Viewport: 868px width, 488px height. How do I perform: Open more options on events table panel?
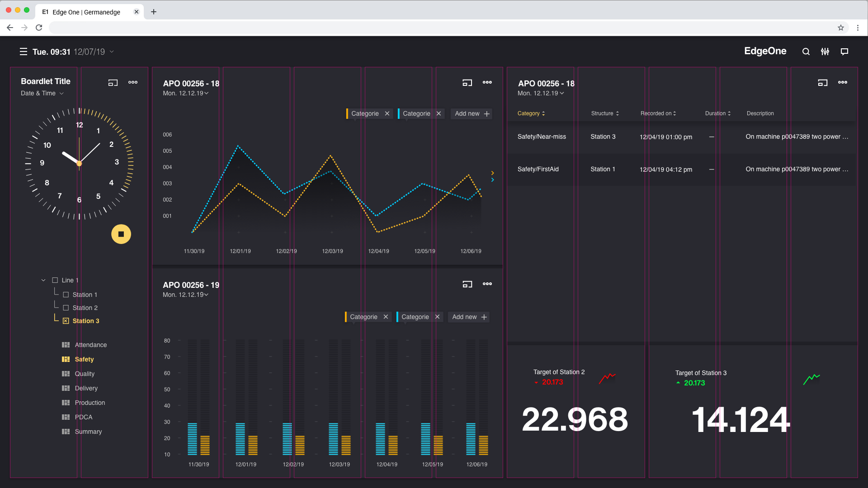(843, 82)
